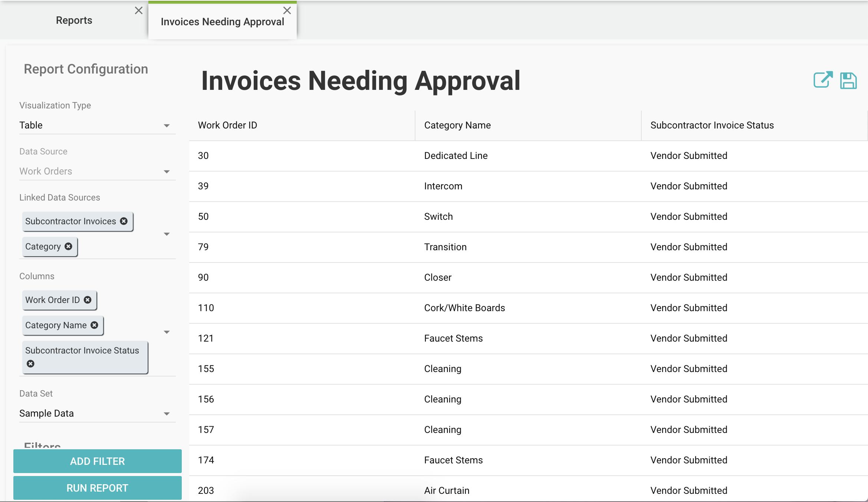The image size is (868, 502).
Task: Expand the Linked Data Sources dropdown arrow
Action: pyautogui.click(x=167, y=234)
